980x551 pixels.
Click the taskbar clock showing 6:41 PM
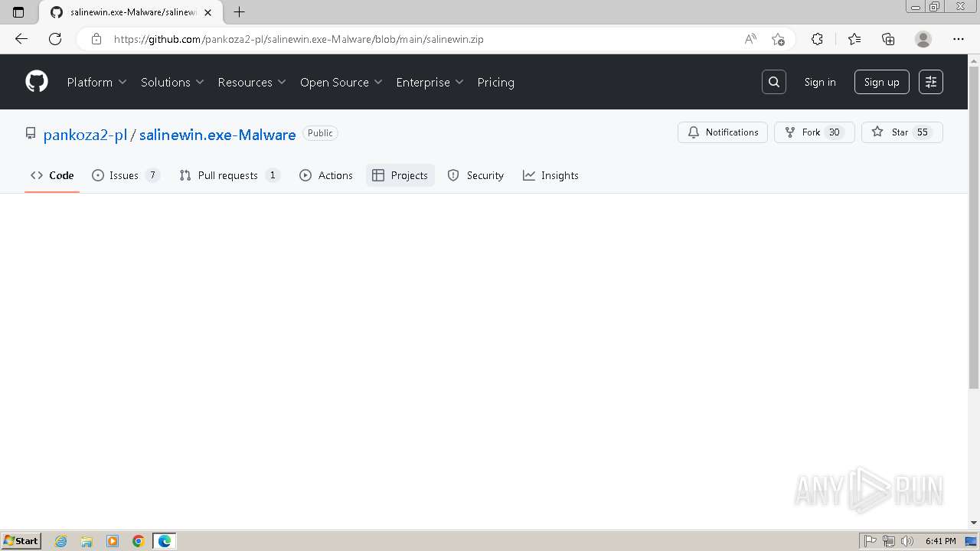(940, 541)
